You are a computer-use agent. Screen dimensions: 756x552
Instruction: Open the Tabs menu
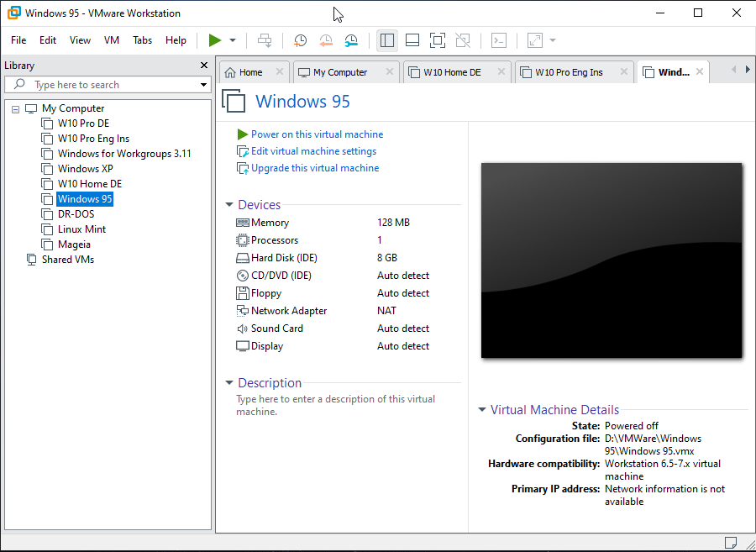(142, 40)
